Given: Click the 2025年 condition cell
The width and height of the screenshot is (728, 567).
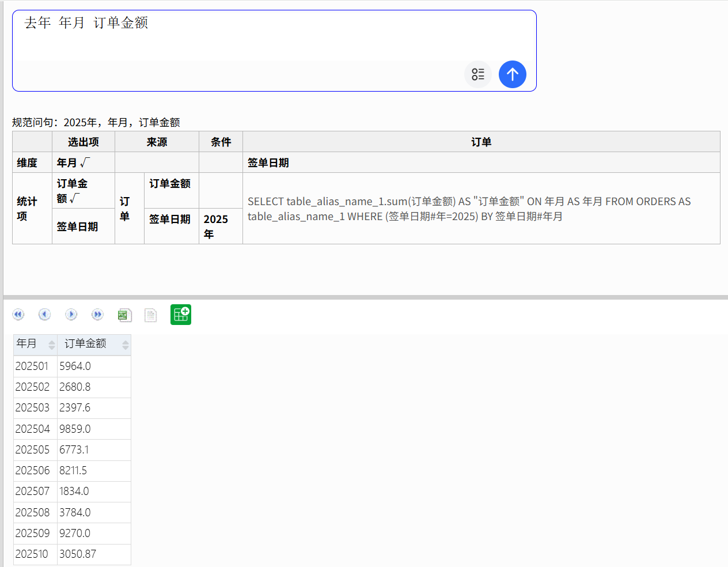Looking at the screenshot, I should click(x=221, y=226).
